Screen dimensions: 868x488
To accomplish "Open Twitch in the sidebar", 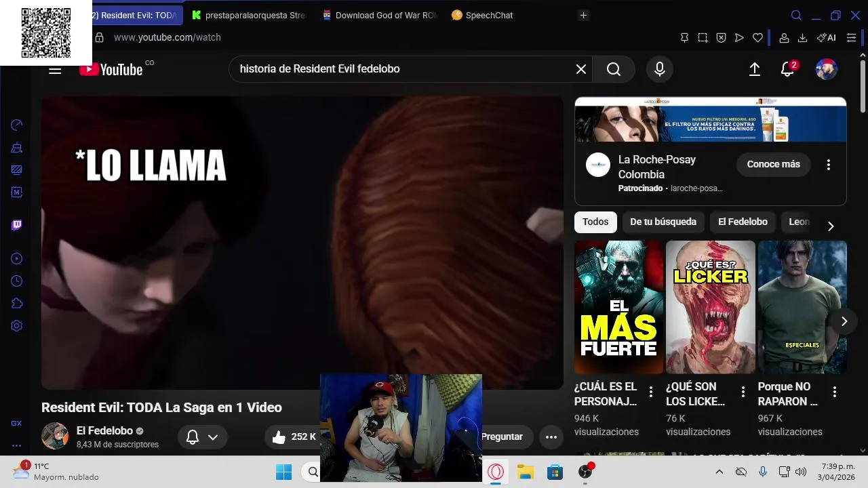I will tap(17, 225).
